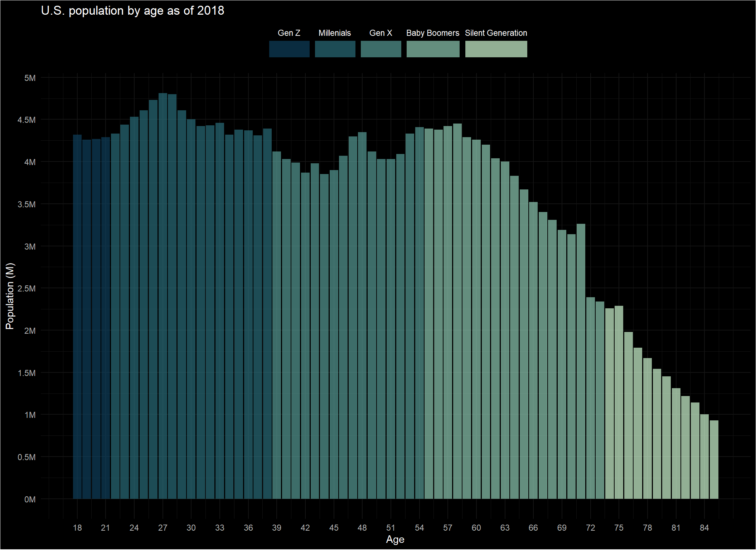
Task: Click the Baby Boomers legend label
Action: [433, 33]
